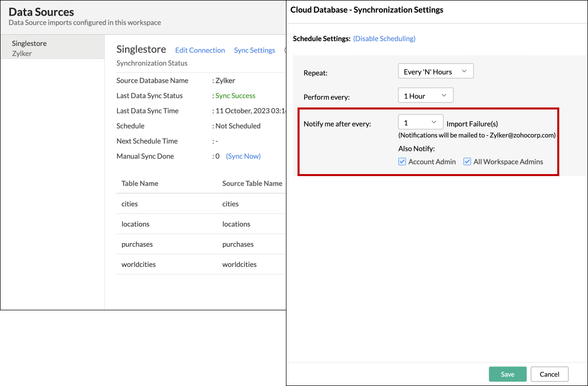Click the chevron arrow in Repeat dropdown
This screenshot has height=386, width=588.
point(464,72)
